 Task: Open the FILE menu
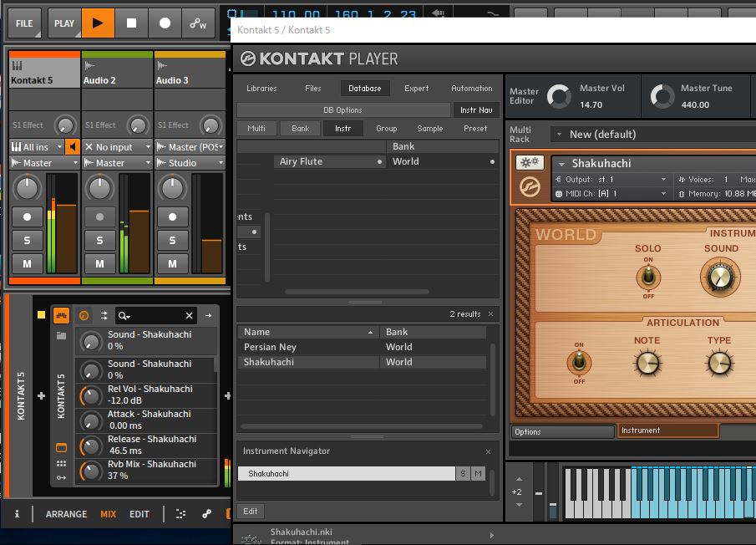[x=24, y=23]
